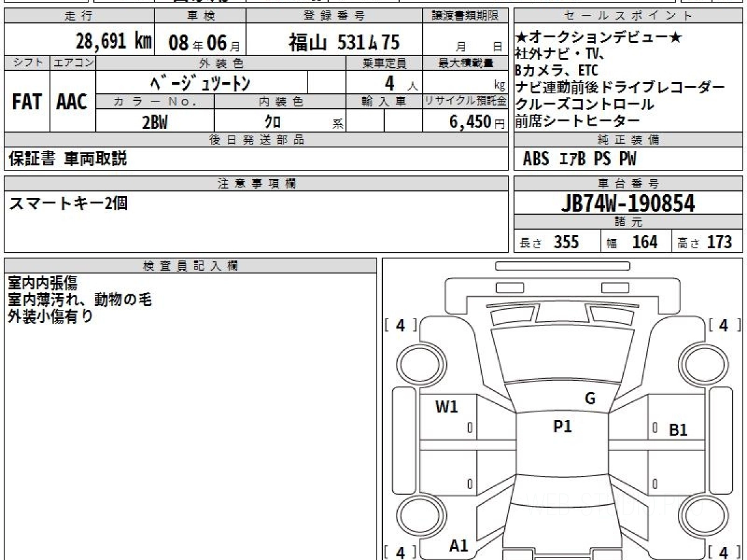Select the recycle deposit 6,450円
The image size is (747, 560).
pyautogui.click(x=477, y=122)
